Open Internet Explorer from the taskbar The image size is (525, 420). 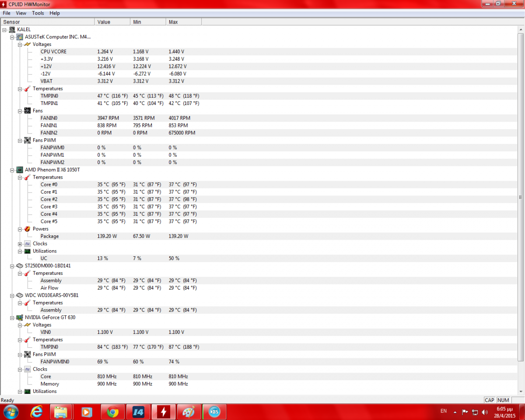(36, 412)
